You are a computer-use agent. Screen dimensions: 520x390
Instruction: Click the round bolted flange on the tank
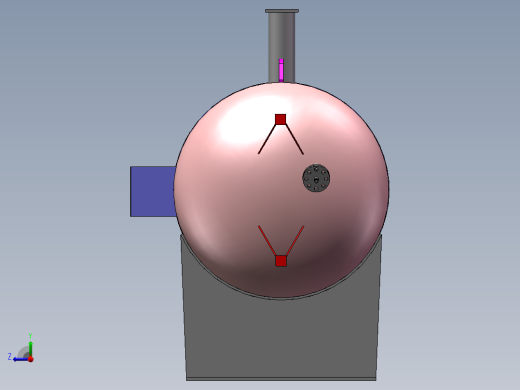tap(316, 178)
